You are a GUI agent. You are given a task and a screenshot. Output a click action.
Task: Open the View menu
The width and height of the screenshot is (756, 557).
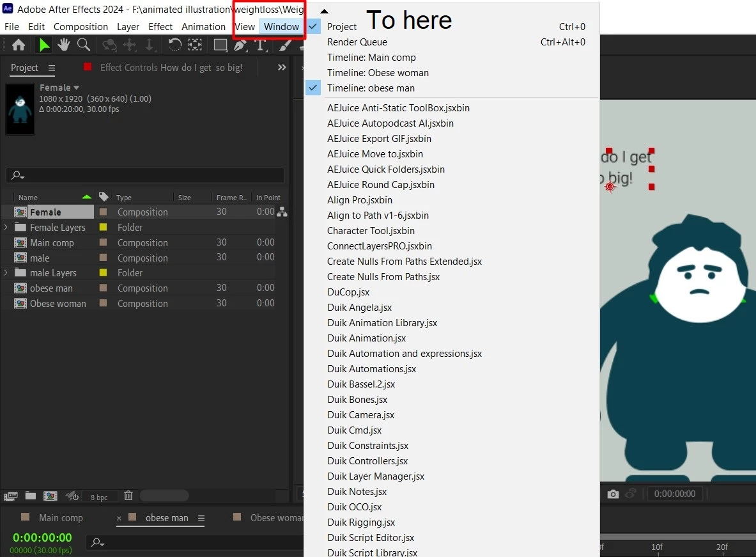(x=245, y=27)
